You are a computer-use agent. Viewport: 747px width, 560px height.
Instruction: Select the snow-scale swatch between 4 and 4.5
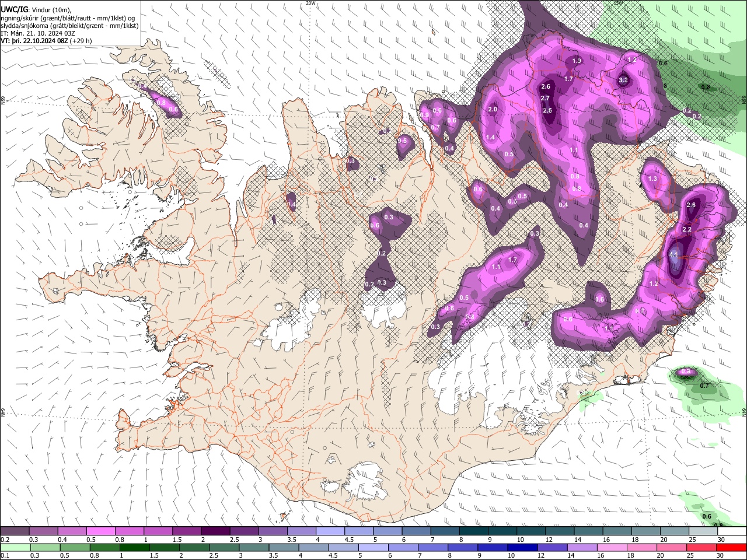pos(330,531)
